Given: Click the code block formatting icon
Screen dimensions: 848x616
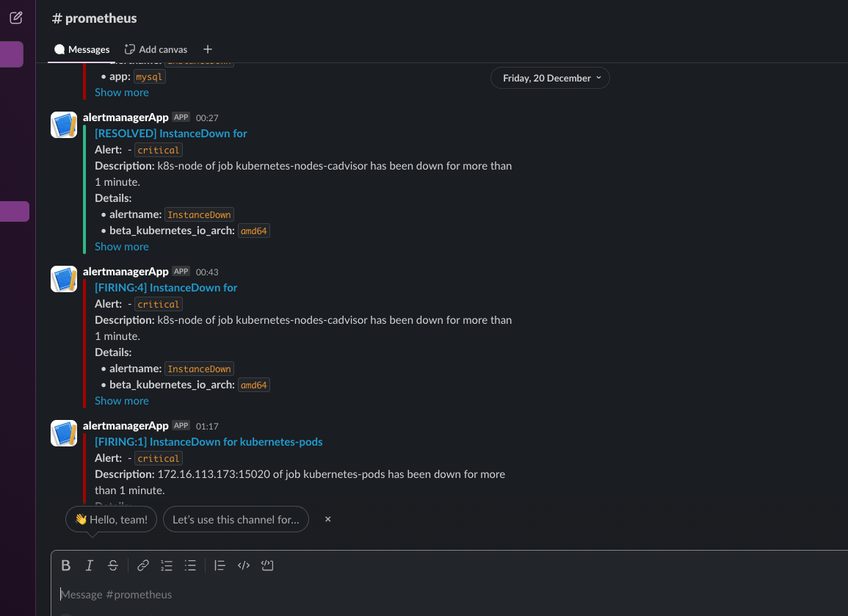Looking at the screenshot, I should [x=267, y=565].
